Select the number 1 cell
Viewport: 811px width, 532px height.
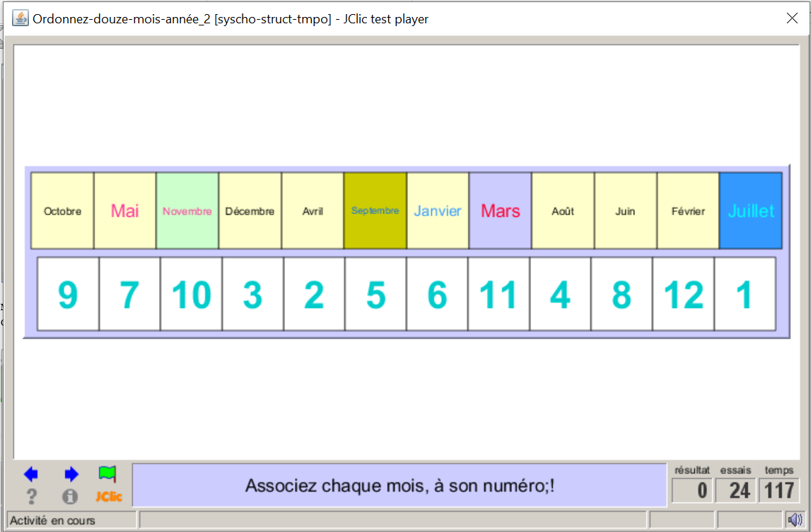(745, 294)
